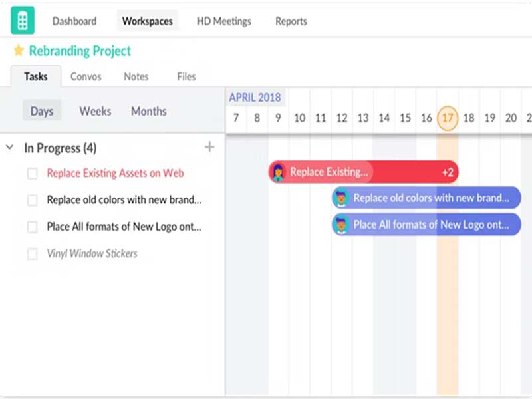Click avatar on Replace Existing bar
The width and height of the screenshot is (532, 399).
coord(278,172)
